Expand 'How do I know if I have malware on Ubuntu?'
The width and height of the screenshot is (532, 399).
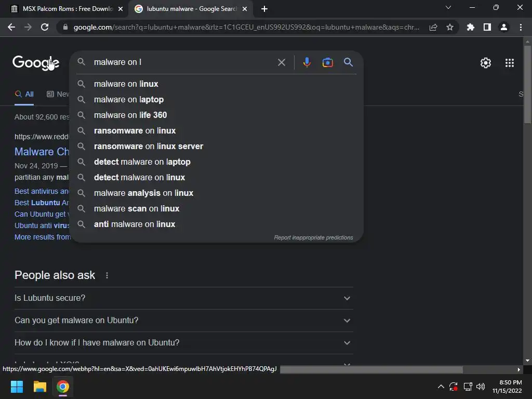coord(183,343)
